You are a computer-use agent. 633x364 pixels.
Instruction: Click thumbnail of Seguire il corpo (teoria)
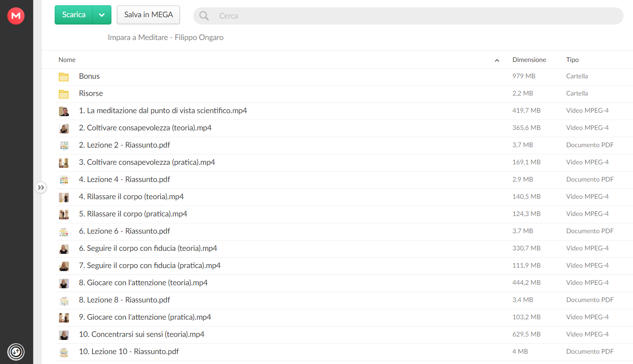[64, 249]
